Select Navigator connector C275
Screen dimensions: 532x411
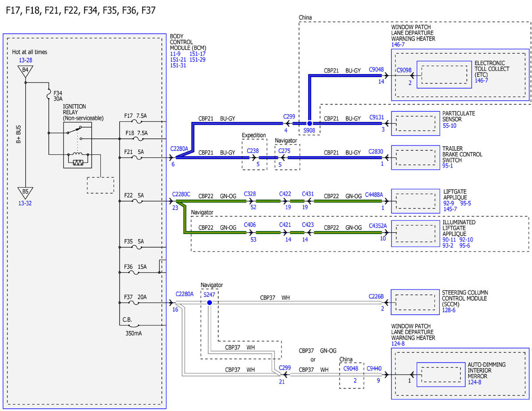(283, 151)
